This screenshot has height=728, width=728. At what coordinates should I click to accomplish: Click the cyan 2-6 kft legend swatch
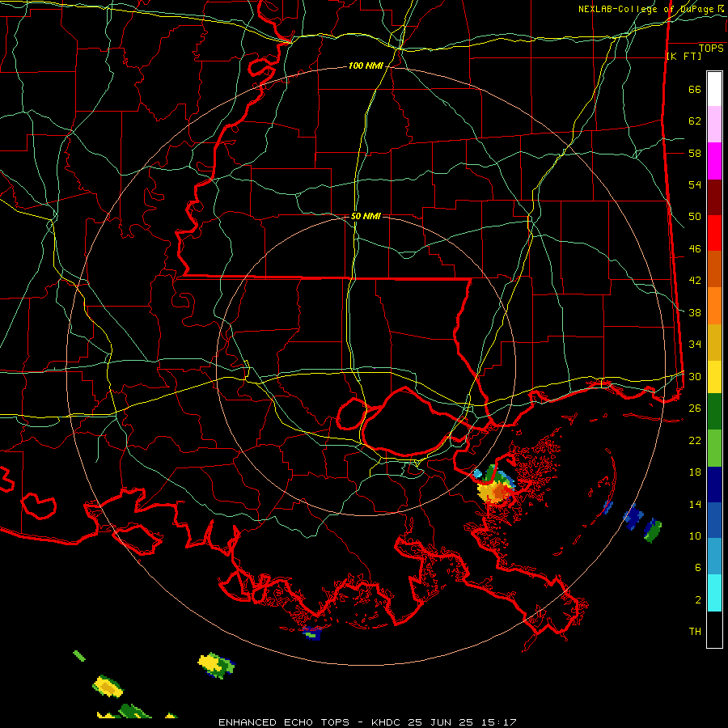pyautogui.click(x=714, y=593)
